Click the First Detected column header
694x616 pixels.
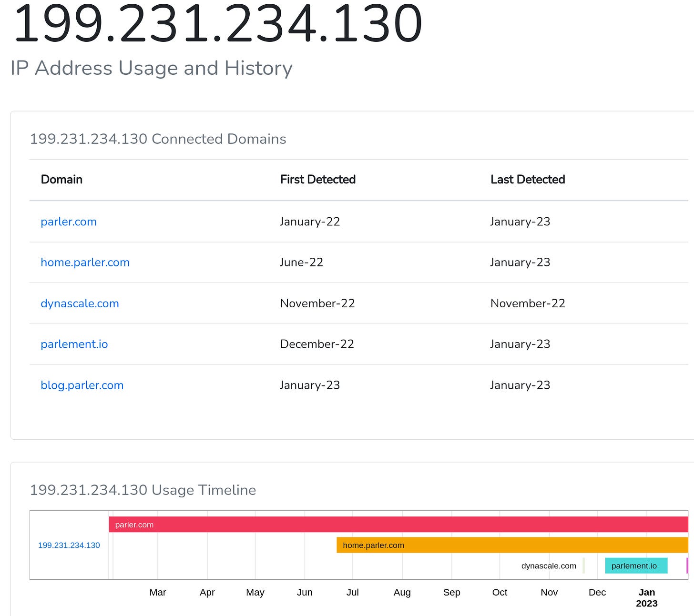click(x=318, y=180)
